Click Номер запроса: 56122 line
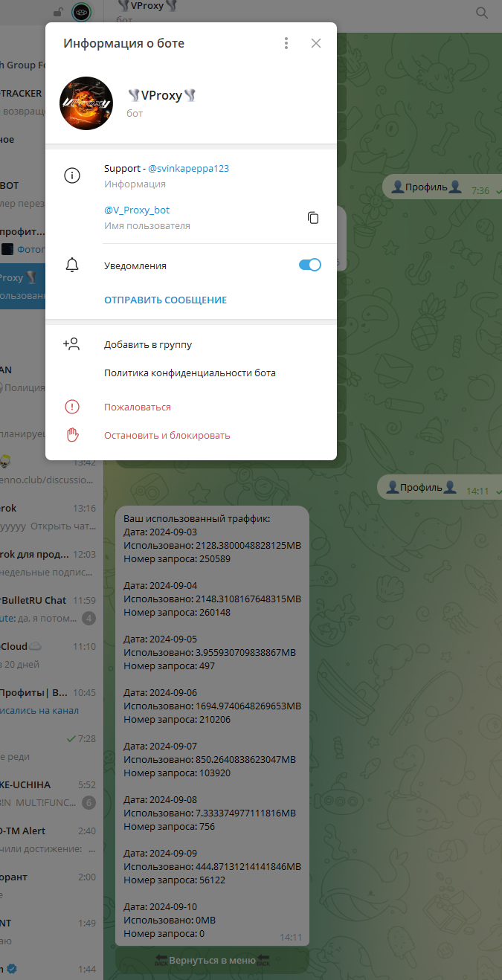This screenshot has width=502, height=980. [x=174, y=880]
